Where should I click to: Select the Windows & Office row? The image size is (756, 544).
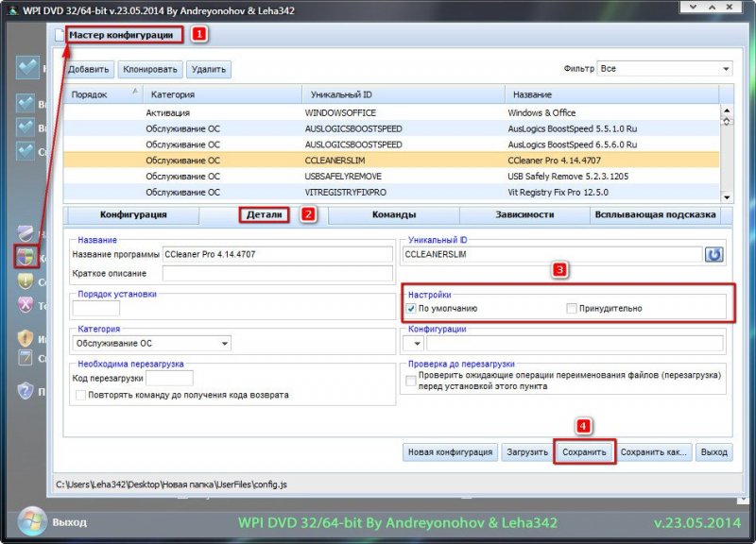coord(391,112)
